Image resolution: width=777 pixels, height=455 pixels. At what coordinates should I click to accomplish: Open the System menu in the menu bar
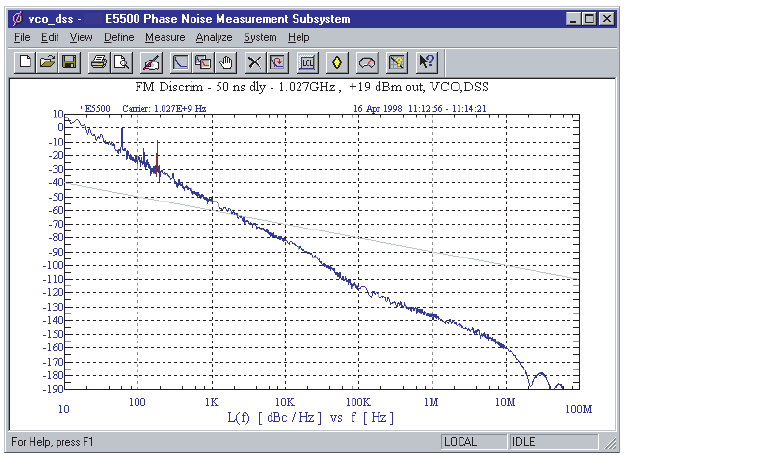pos(260,37)
